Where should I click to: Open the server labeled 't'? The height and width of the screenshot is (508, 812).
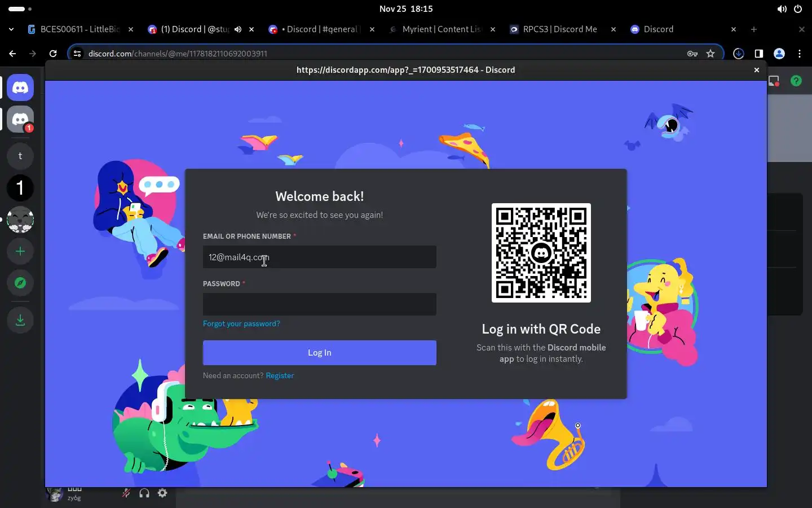[x=20, y=156]
